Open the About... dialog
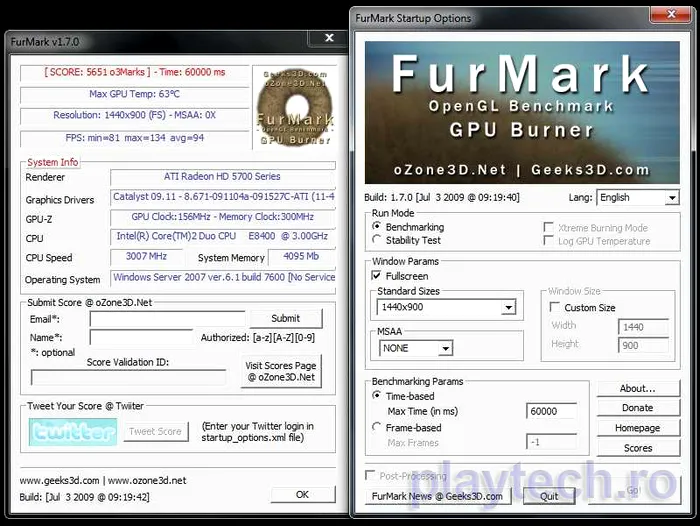700x526 pixels. click(638, 388)
